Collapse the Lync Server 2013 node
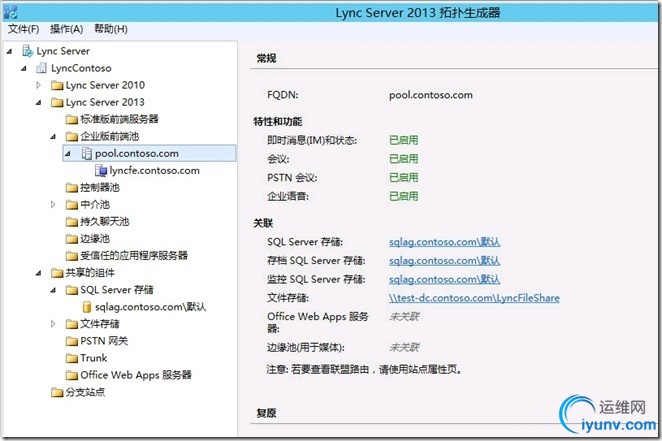 pos(39,103)
